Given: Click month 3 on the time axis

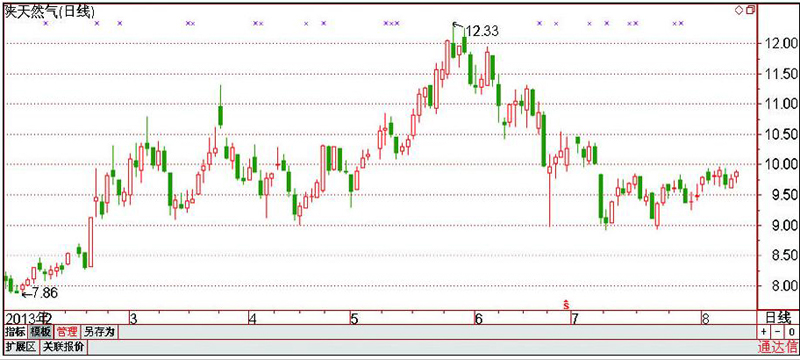Looking at the screenshot, I should click(134, 319).
